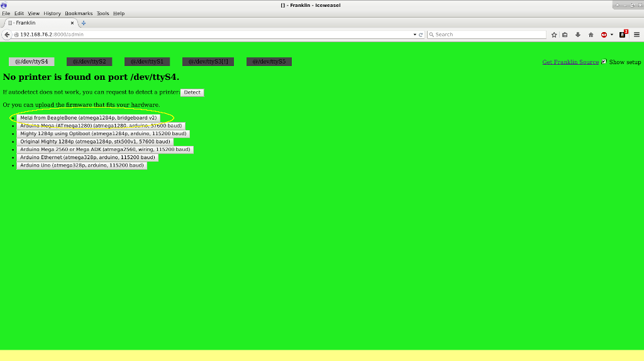Viewport: 644px width, 361px height.
Task: Click the Amazon extension icon with badge
Action: coord(623,35)
